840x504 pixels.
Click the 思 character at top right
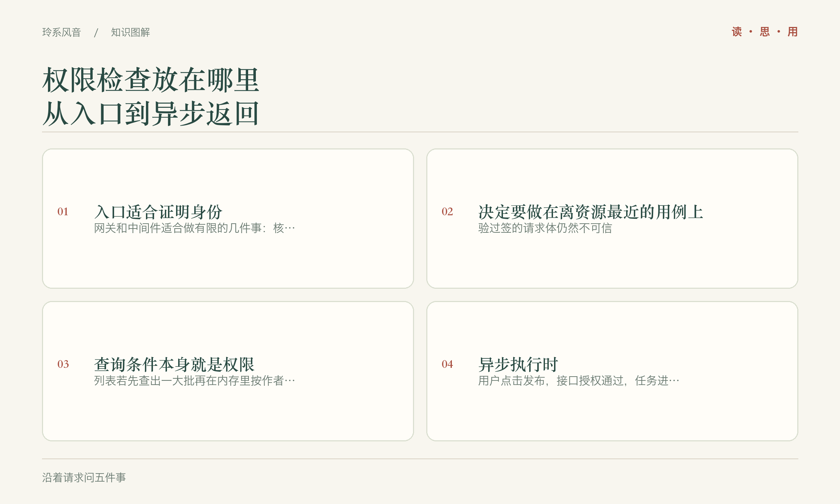765,32
